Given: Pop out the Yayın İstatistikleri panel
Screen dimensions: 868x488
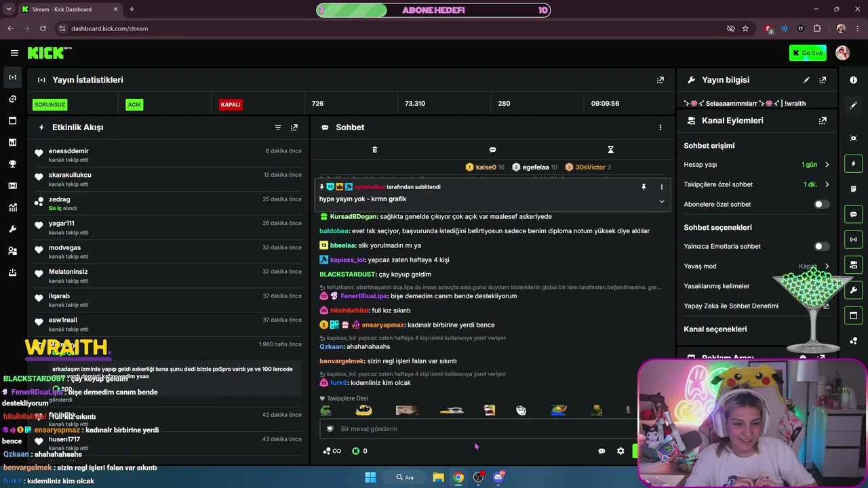Looking at the screenshot, I should [660, 80].
